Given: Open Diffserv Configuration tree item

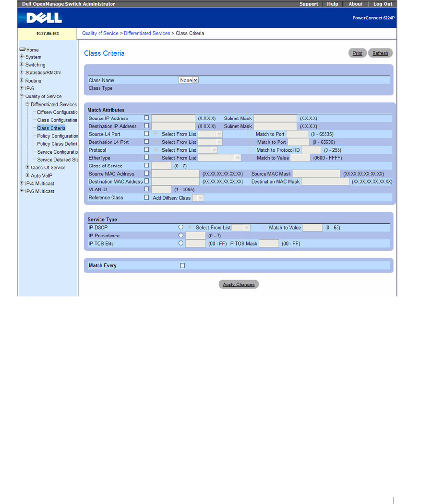Looking at the screenshot, I should point(58,112).
